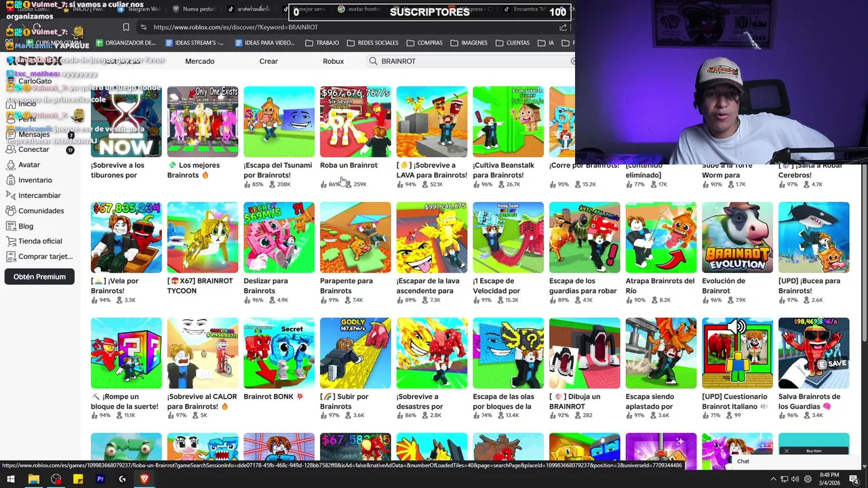Expand the TRABAJO bookmarks folder

[322, 43]
